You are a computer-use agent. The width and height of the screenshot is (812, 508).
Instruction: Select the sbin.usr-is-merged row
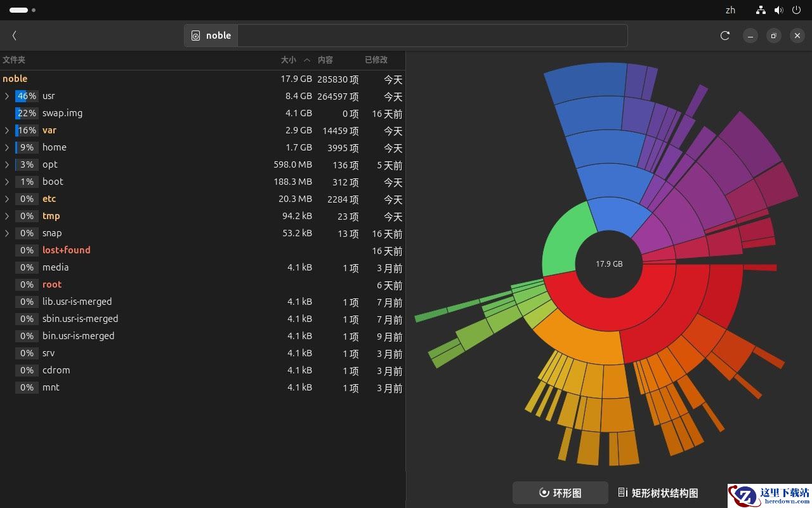click(x=202, y=319)
